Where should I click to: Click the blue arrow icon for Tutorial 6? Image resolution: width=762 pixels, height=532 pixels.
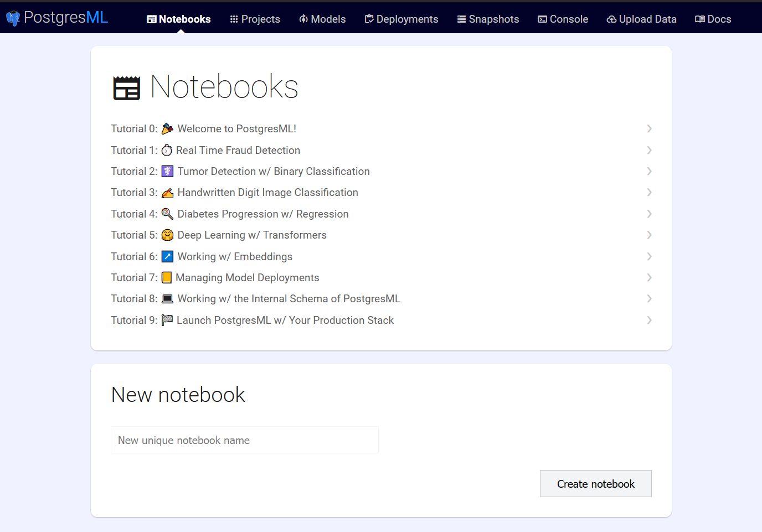(167, 257)
